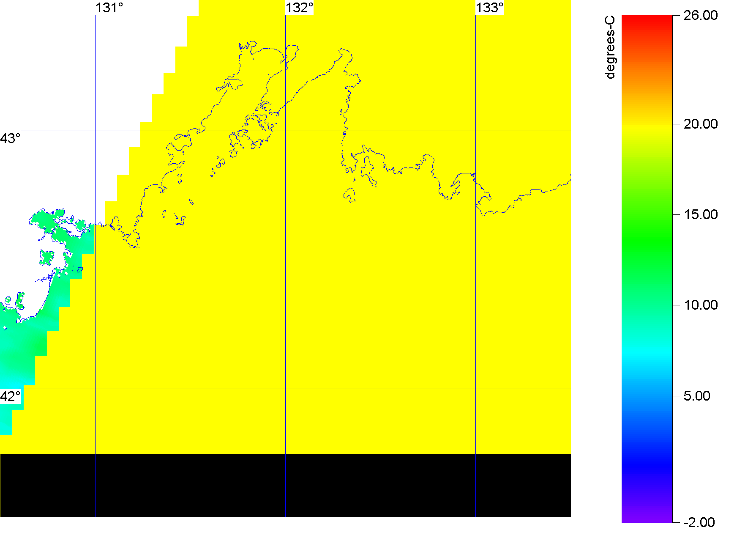Screen dimensions: 756x538
Task: Click the 20.00 colorbar value
Action: [x=701, y=124]
